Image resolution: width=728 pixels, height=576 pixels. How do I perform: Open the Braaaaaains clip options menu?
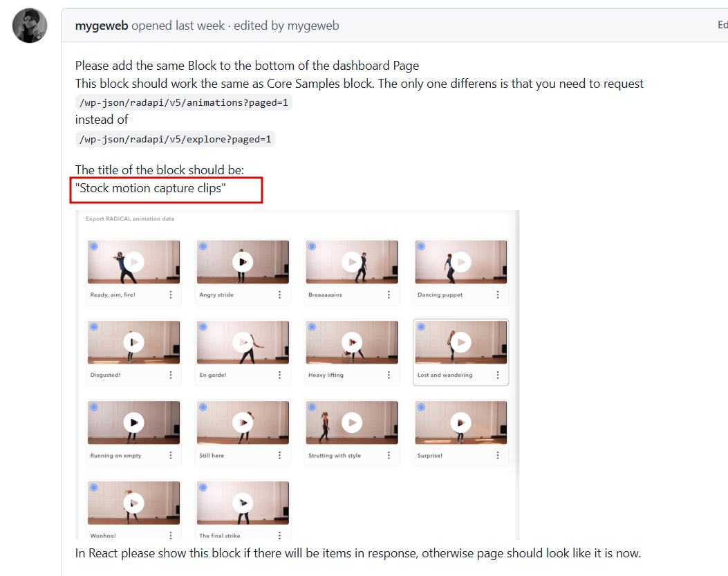(x=389, y=295)
